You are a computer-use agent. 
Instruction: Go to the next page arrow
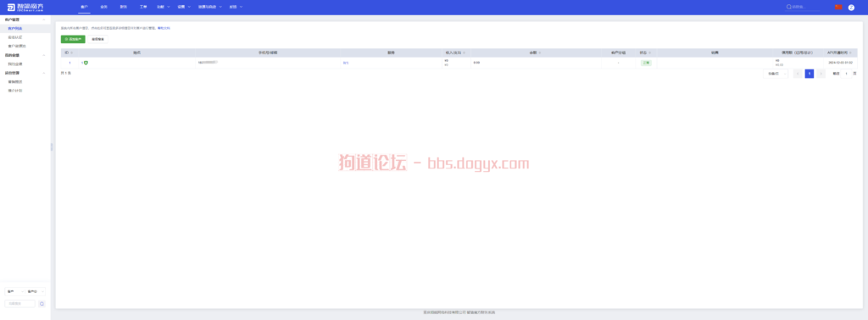click(x=821, y=74)
